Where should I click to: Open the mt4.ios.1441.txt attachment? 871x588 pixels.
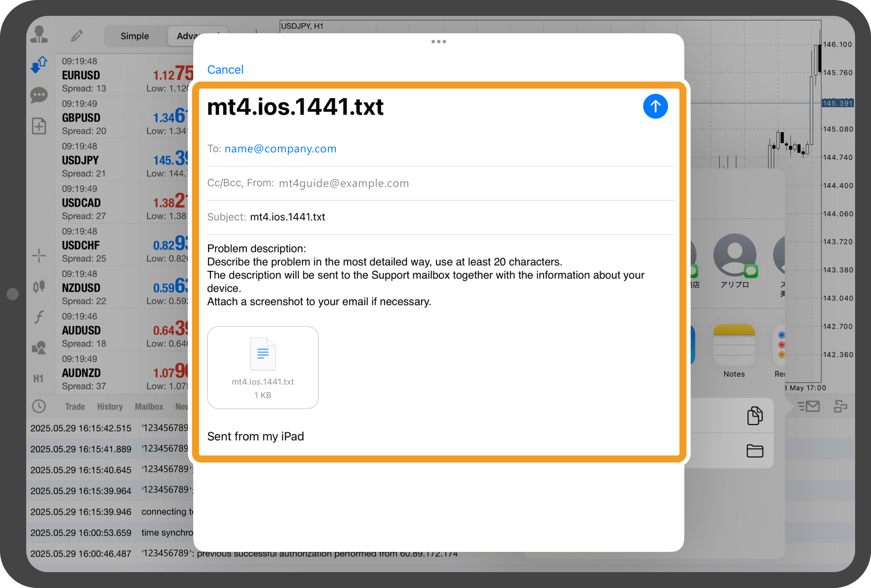(263, 367)
